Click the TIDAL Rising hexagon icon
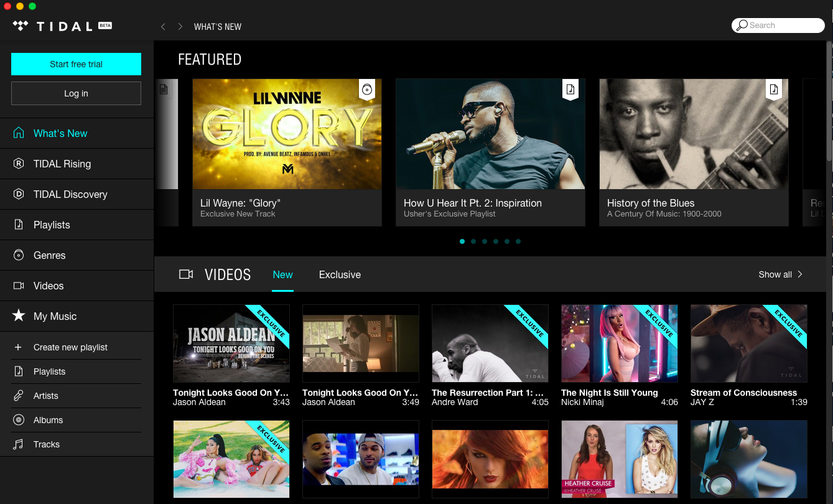This screenshot has width=833, height=504. pyautogui.click(x=19, y=164)
